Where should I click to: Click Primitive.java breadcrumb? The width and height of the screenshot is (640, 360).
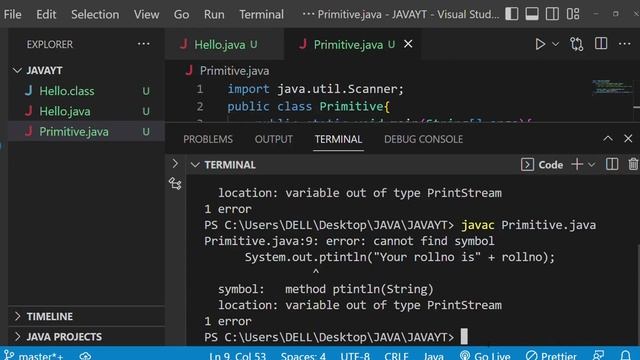coord(234,71)
